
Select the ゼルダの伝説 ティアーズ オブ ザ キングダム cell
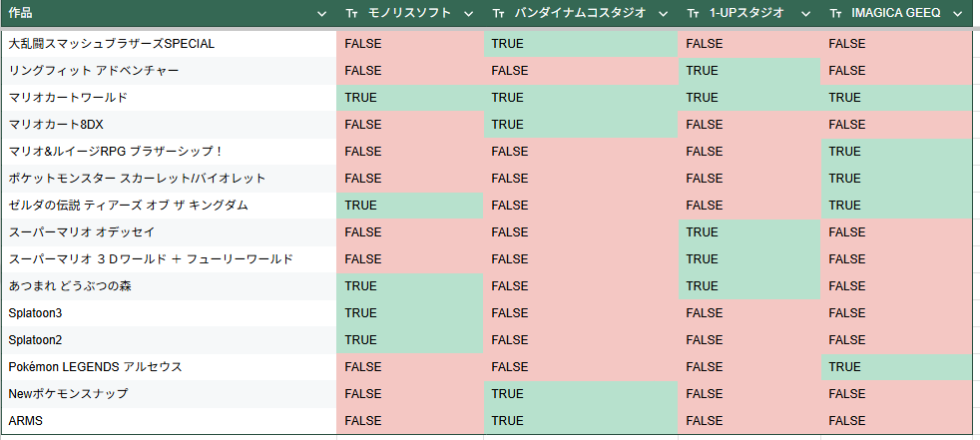click(x=169, y=205)
